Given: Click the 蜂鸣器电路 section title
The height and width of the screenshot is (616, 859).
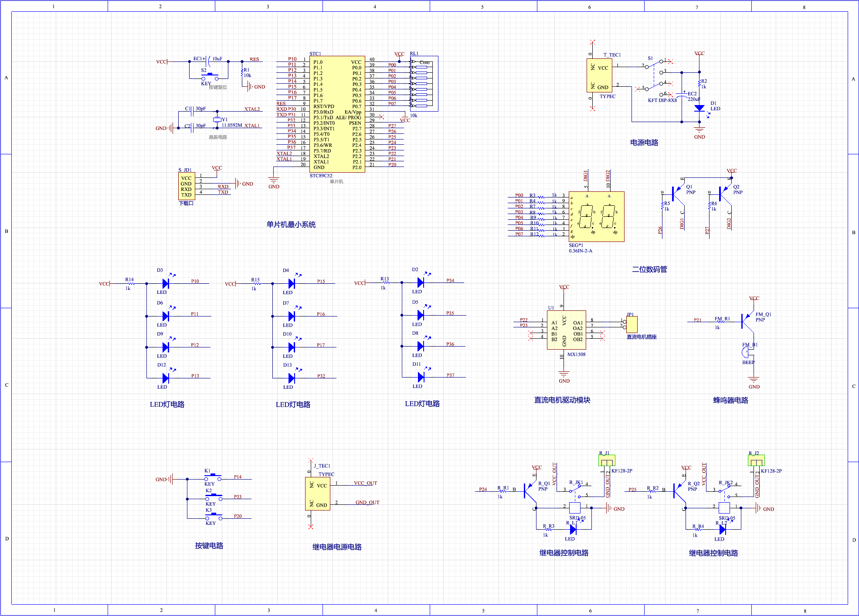Looking at the screenshot, I should click(731, 401).
